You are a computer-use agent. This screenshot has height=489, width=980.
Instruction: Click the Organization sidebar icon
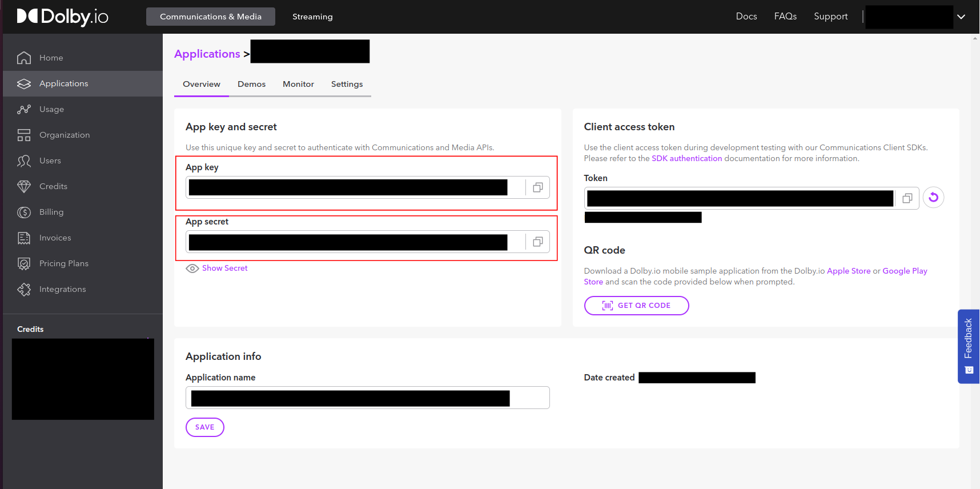pos(24,135)
